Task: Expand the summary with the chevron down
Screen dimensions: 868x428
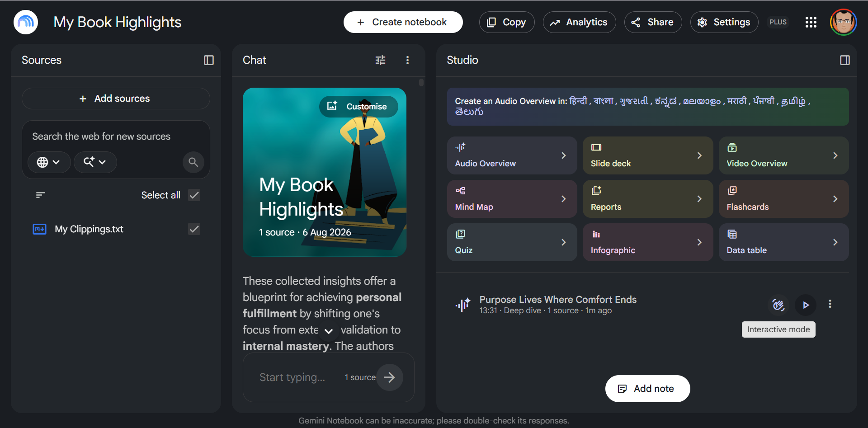Action: click(x=329, y=331)
